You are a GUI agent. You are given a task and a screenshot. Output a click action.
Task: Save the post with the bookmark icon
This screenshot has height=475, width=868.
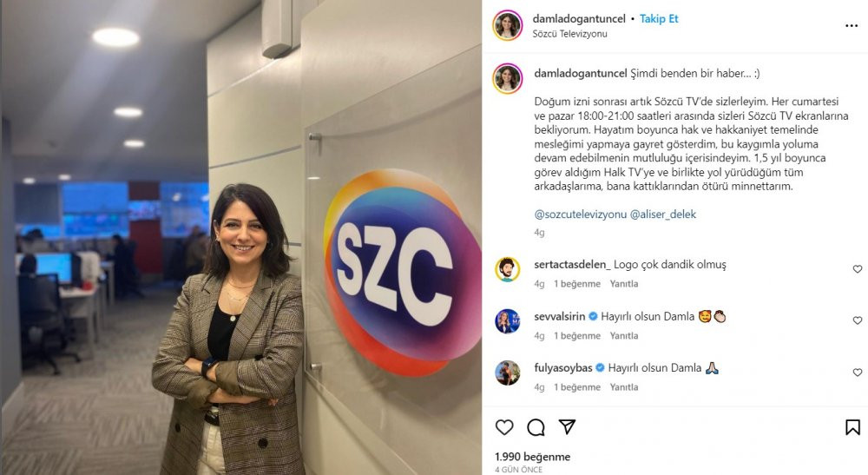tap(852, 427)
